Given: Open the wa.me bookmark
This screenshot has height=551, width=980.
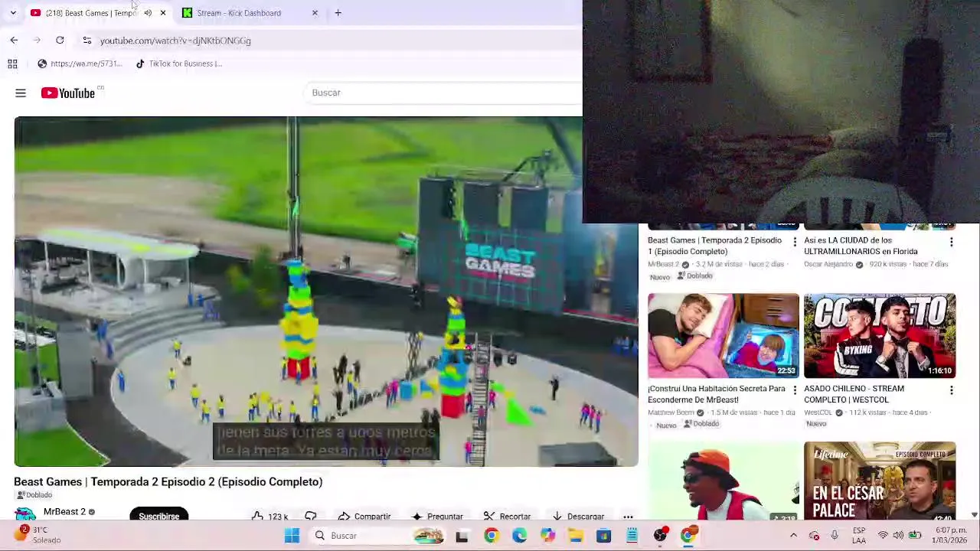Looking at the screenshot, I should [80, 64].
